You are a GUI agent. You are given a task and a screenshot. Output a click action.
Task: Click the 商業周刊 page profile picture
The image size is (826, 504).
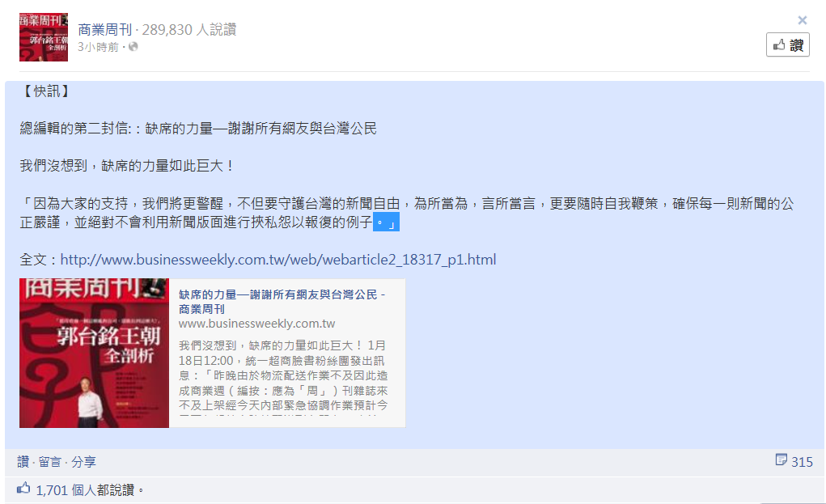pos(44,37)
